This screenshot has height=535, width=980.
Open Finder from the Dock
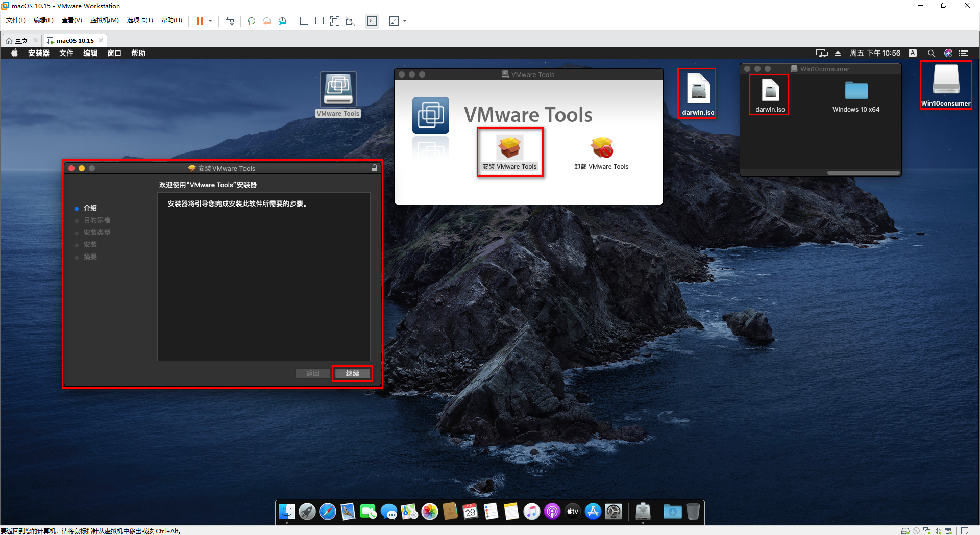287,512
